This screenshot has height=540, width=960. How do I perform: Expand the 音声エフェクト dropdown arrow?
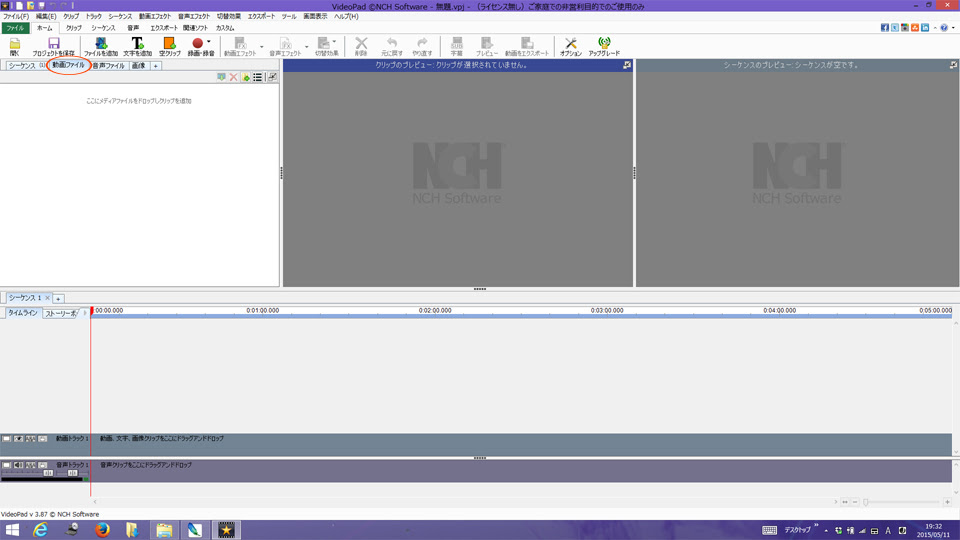307,47
